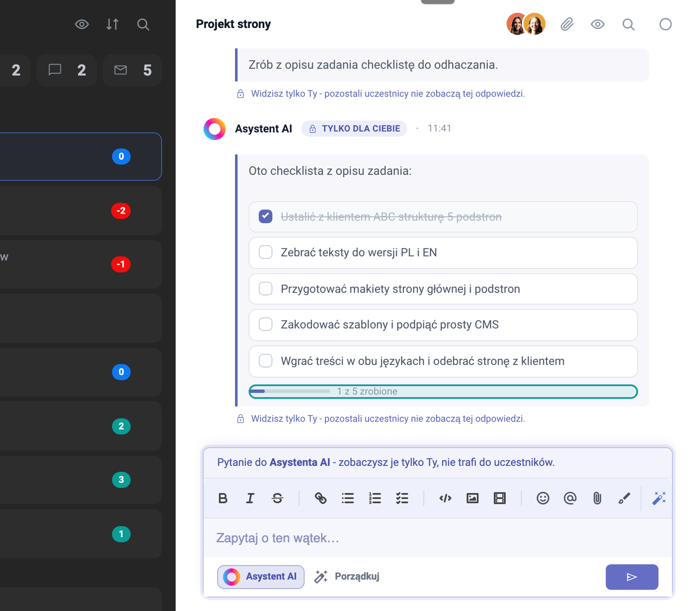Toggle bold formatting in editor toolbar
This screenshot has width=700, height=611.
[223, 498]
